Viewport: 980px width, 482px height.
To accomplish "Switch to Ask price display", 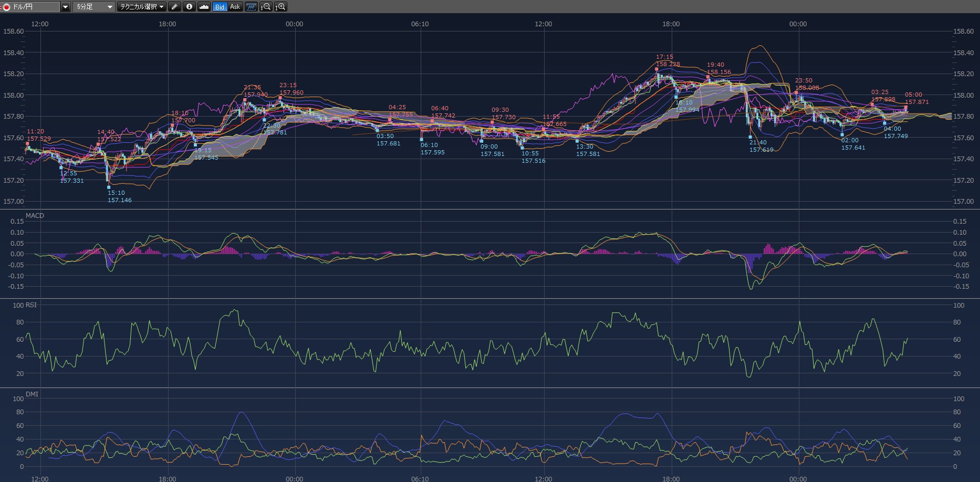I will point(235,7).
